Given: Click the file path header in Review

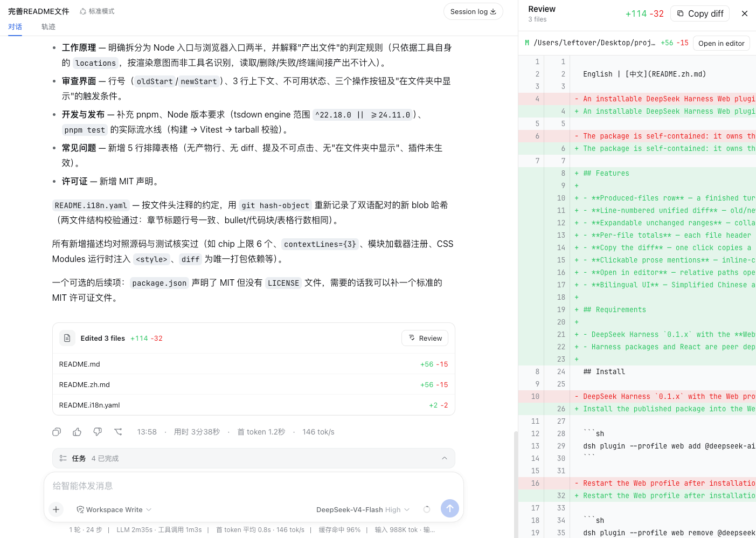Looking at the screenshot, I should click(594, 43).
